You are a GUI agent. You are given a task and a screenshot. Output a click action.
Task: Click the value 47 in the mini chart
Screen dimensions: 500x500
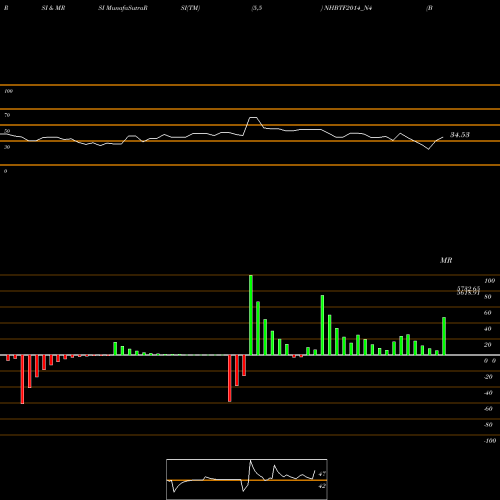(x=322, y=474)
